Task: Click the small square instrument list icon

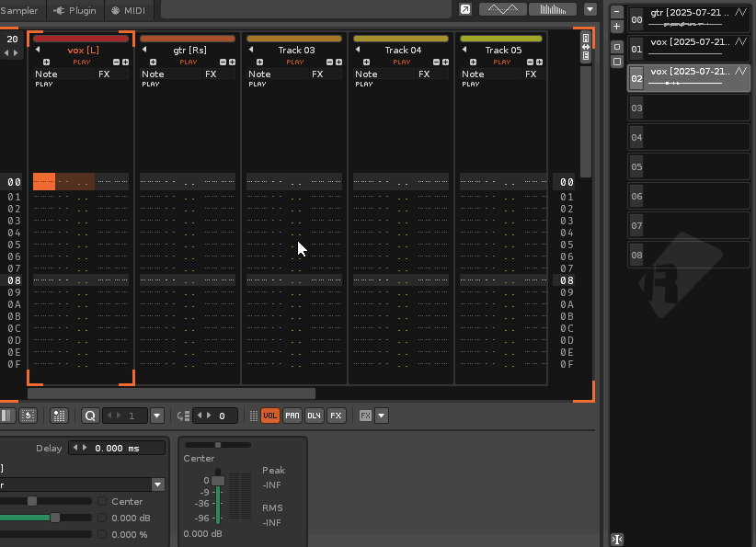Action: point(616,47)
